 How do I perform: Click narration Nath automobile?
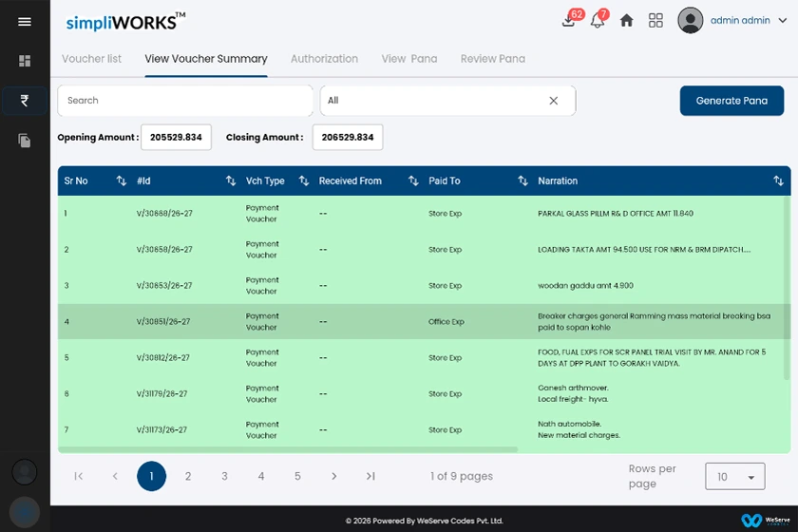coord(579,429)
